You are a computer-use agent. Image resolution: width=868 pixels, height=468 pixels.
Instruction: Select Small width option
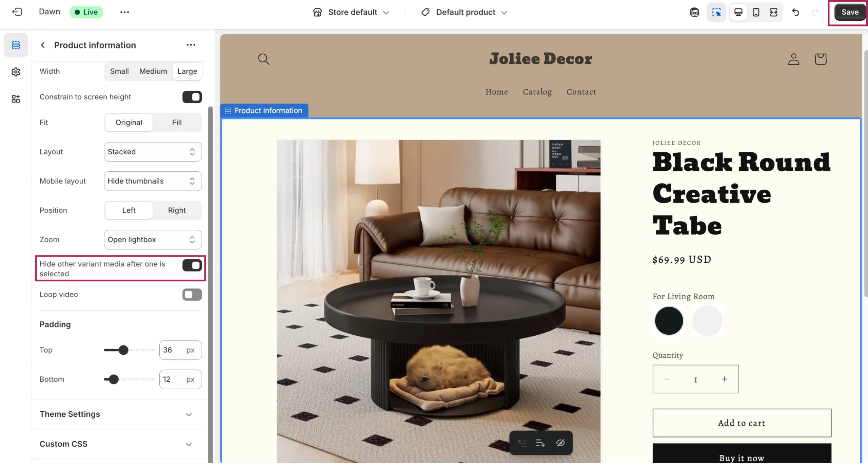tap(119, 71)
